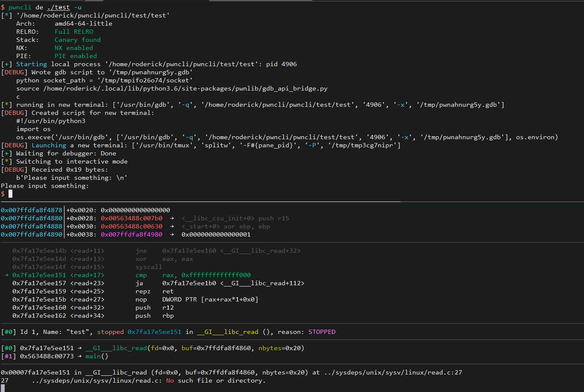Click the green current-instruction arrow at read+17

(6, 275)
